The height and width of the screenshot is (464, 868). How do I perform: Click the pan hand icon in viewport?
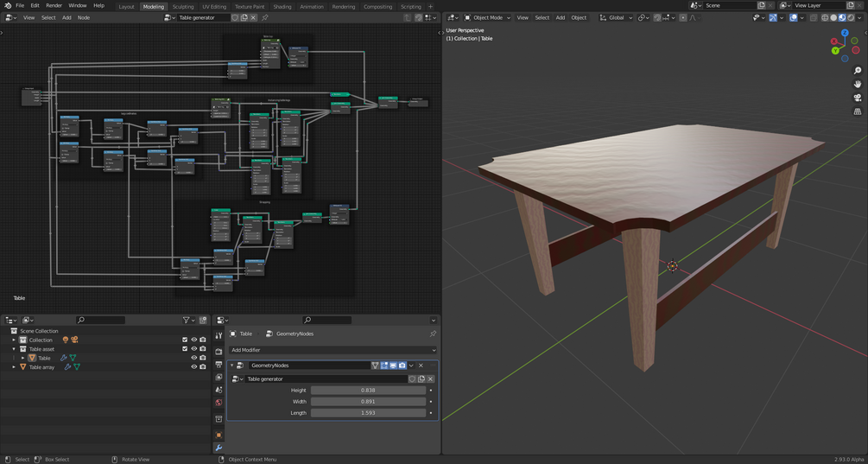(x=858, y=85)
